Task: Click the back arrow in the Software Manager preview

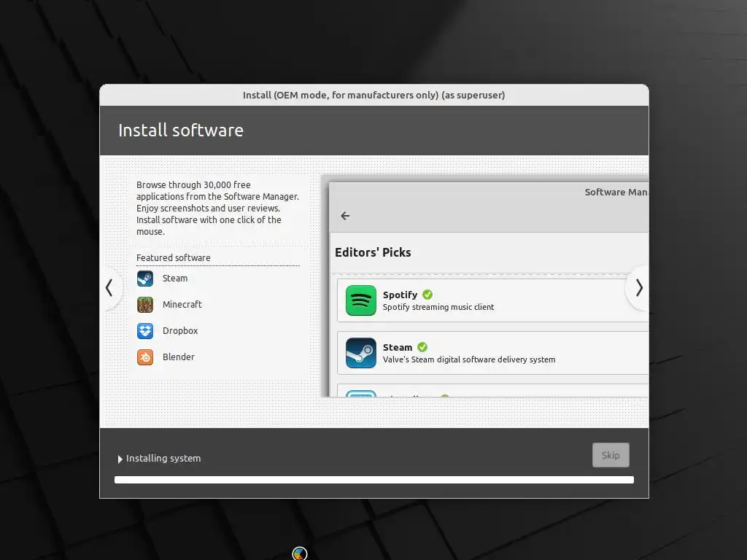Action: (x=345, y=216)
